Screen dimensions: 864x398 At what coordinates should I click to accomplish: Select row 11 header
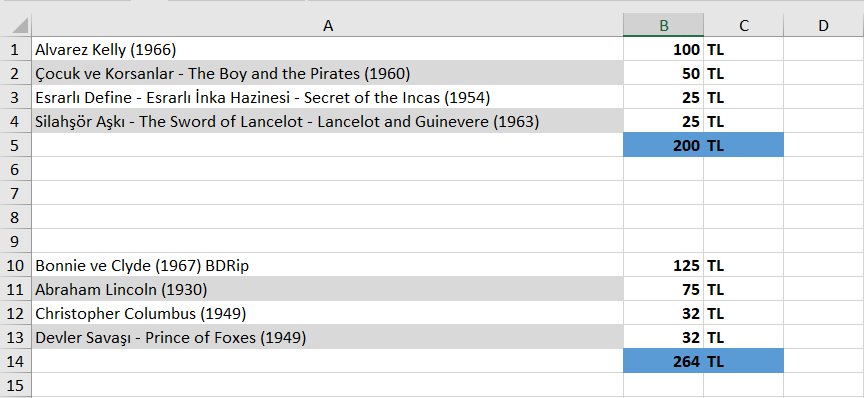(x=15, y=289)
